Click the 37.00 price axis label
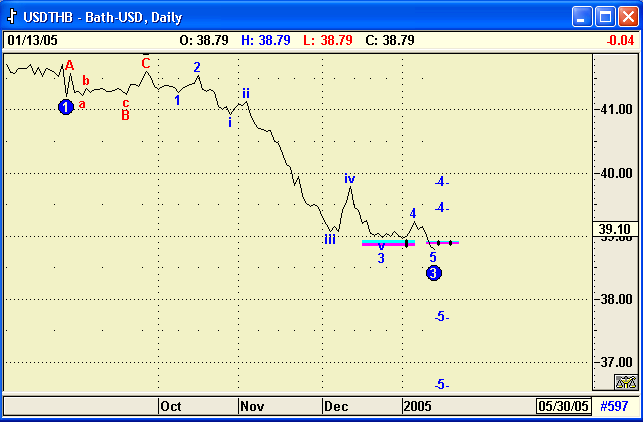The width and height of the screenshot is (643, 422). click(616, 363)
